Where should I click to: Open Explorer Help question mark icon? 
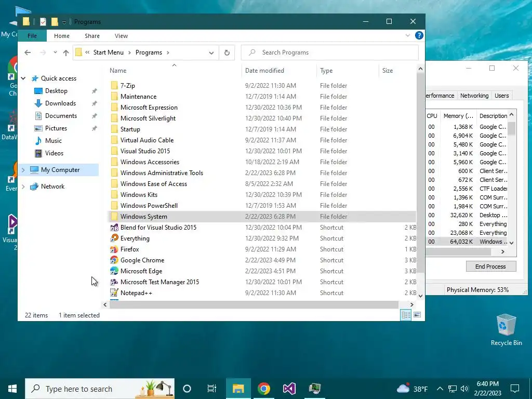click(x=419, y=35)
